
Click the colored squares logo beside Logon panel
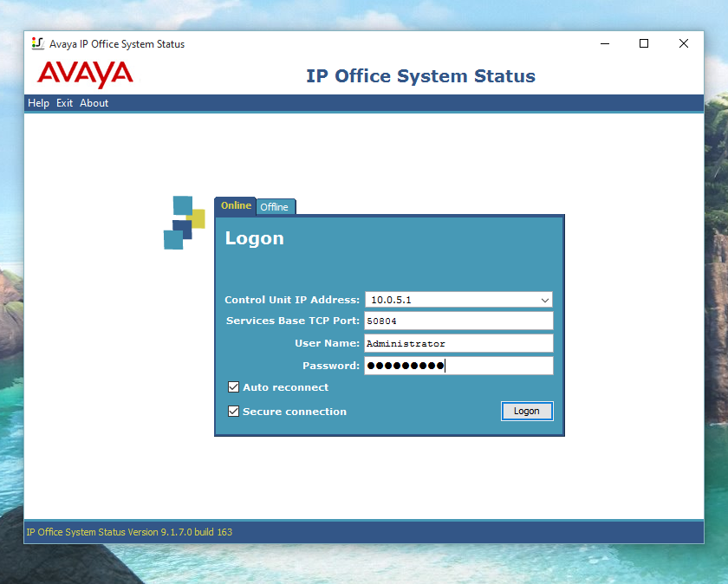(185, 223)
